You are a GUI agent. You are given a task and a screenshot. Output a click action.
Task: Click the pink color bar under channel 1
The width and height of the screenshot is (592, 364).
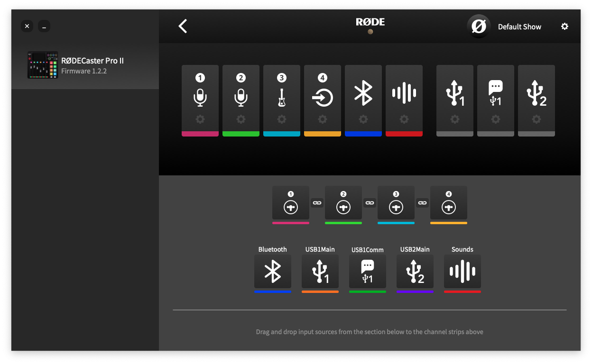(200, 134)
